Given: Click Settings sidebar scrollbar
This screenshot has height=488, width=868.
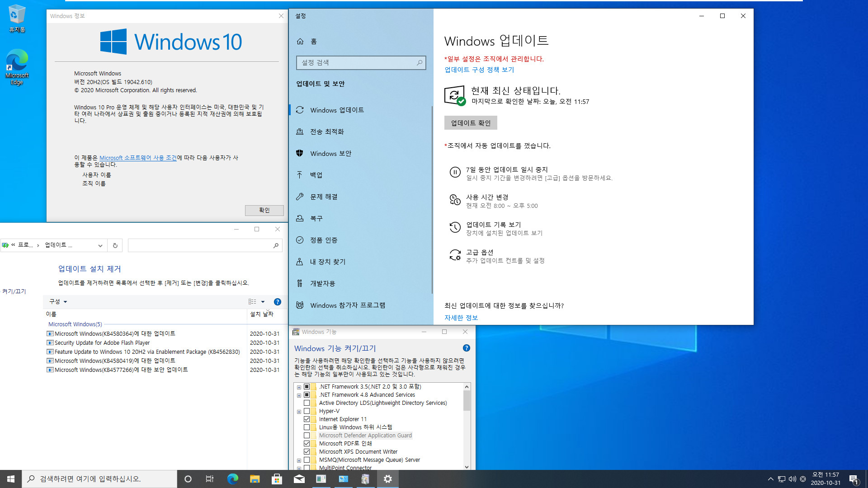Looking at the screenshot, I should pos(432,199).
